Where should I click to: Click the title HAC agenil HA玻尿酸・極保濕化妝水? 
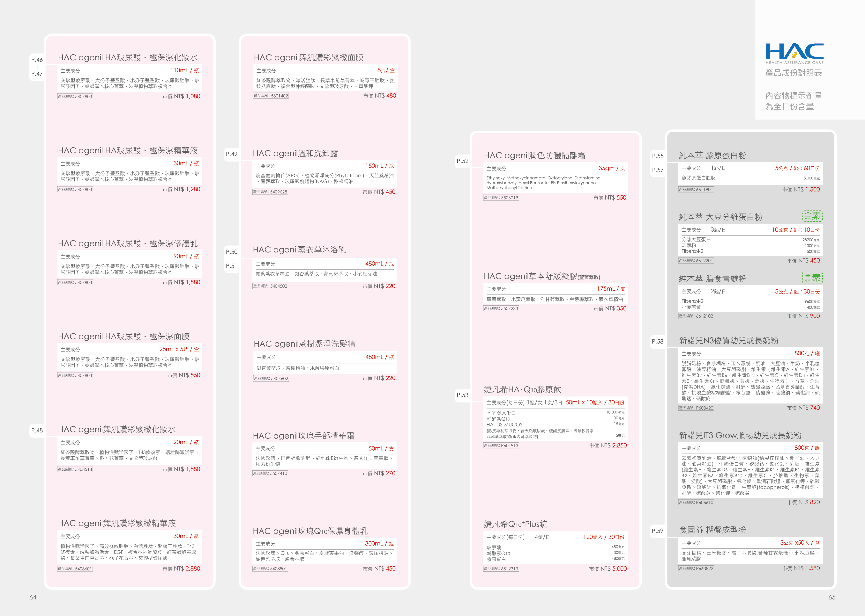click(x=128, y=58)
